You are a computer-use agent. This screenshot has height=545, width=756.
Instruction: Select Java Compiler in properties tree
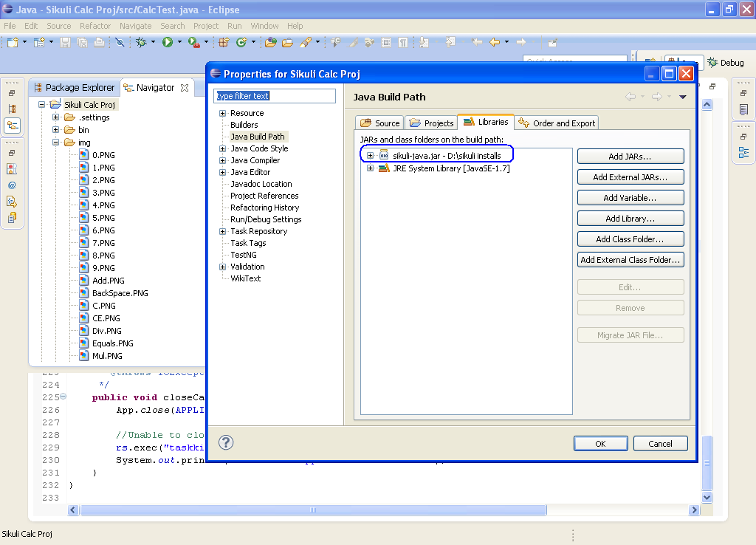[x=254, y=160]
